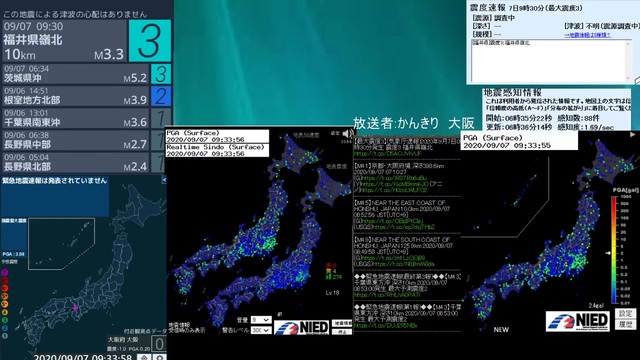
Task: Open the 音量 volume dropdown
Action: 261,320
